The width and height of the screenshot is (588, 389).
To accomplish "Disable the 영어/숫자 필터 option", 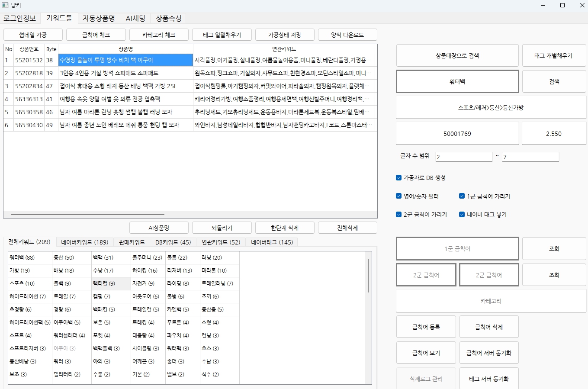I will click(x=398, y=196).
